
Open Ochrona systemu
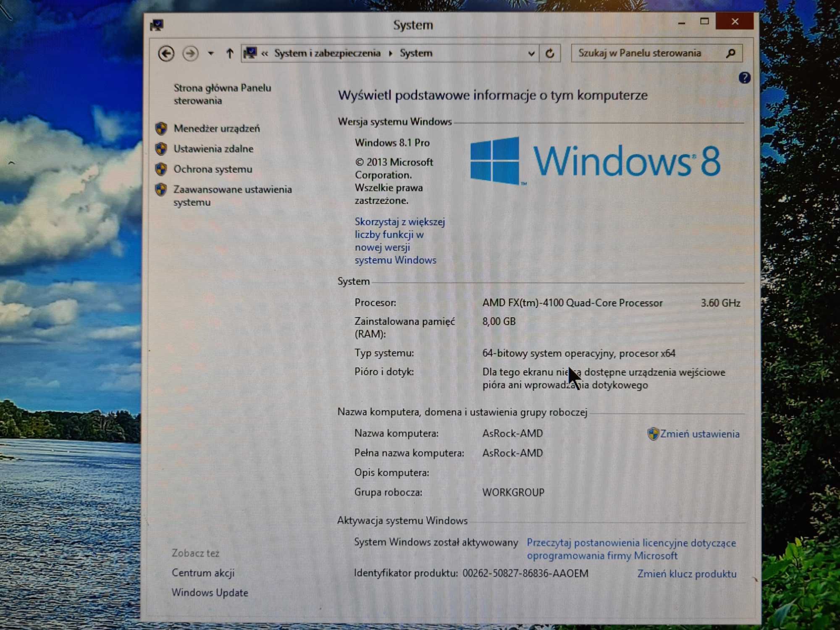pos(213,169)
